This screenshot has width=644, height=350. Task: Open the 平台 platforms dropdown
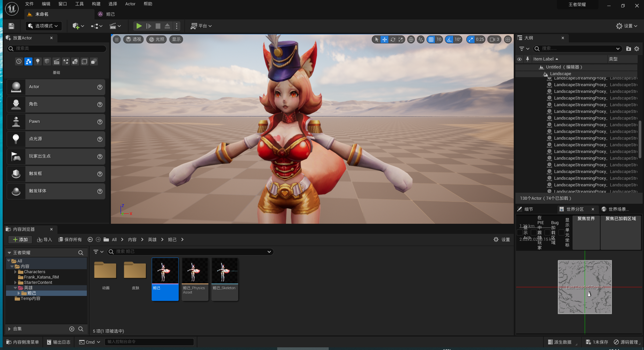tap(201, 26)
